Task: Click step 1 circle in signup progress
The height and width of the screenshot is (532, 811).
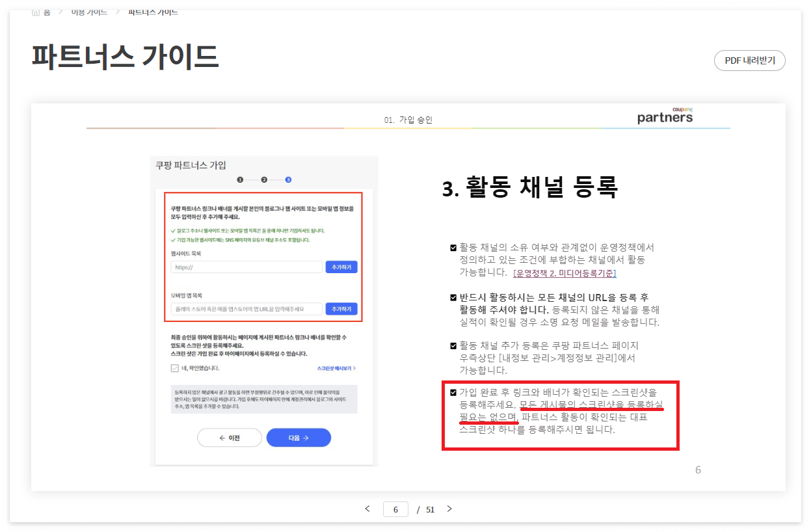Action: pyautogui.click(x=240, y=180)
